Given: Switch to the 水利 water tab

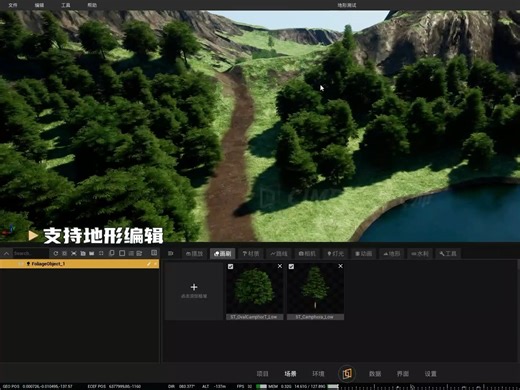Looking at the screenshot, I should (420, 254).
